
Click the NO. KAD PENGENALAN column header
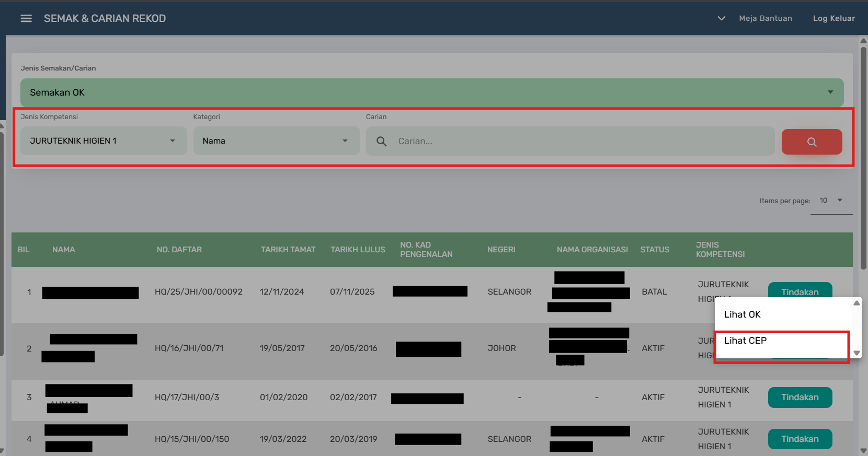coord(426,250)
